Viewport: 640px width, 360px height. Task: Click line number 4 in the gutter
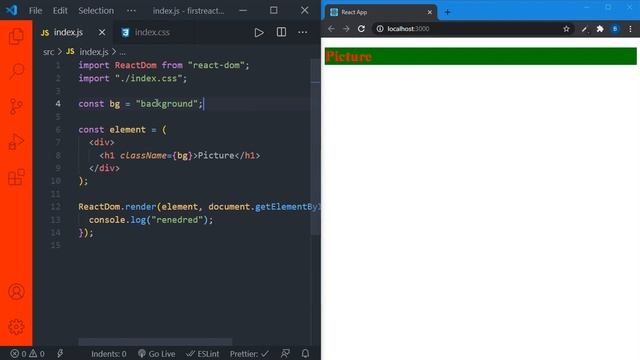(58, 104)
